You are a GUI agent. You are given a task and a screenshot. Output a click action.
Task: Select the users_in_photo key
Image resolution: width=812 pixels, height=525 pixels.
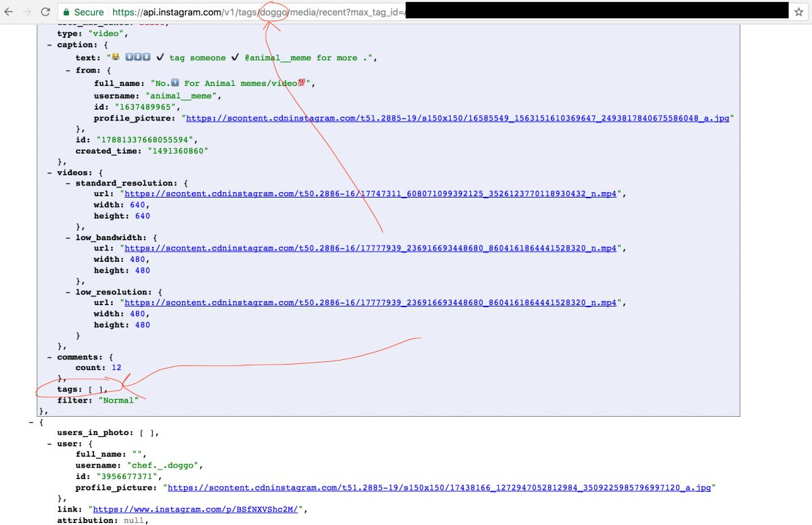point(93,432)
